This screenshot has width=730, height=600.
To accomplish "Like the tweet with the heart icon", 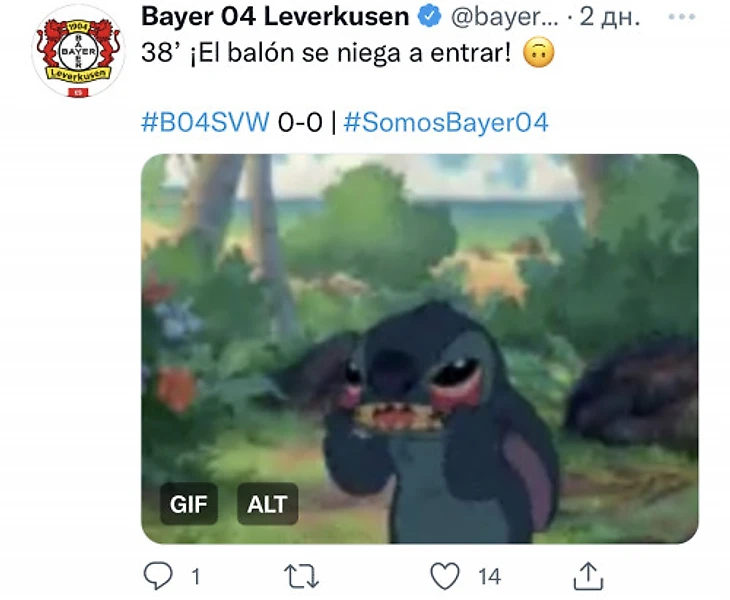I will click(445, 576).
